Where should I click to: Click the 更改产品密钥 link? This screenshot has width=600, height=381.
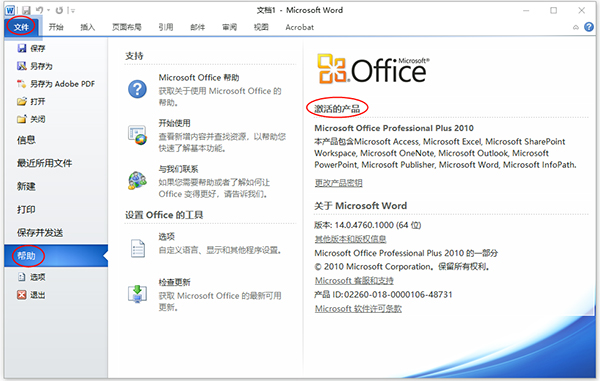(338, 183)
